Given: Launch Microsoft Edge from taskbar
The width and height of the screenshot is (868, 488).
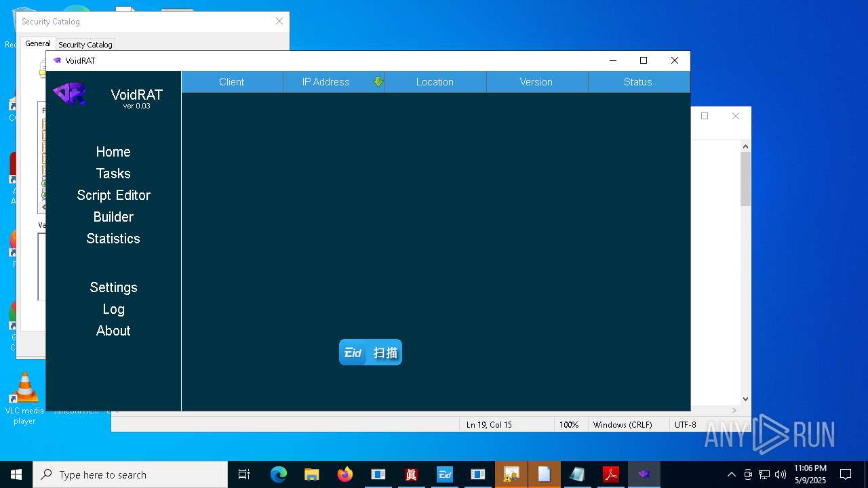Looking at the screenshot, I should point(279,474).
